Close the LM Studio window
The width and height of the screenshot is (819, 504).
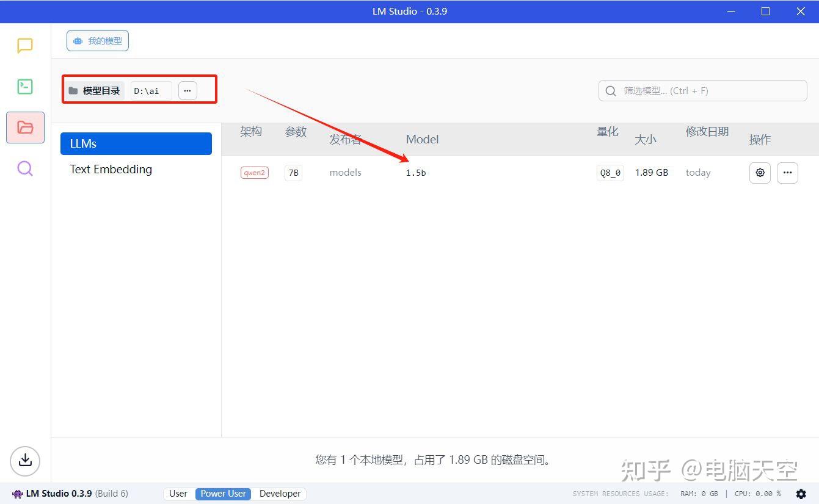point(801,12)
